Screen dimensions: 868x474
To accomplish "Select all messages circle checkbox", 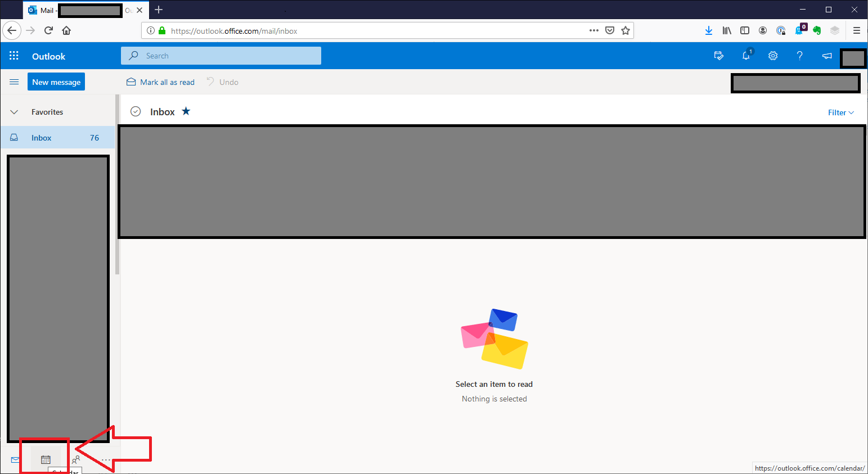I will point(136,111).
